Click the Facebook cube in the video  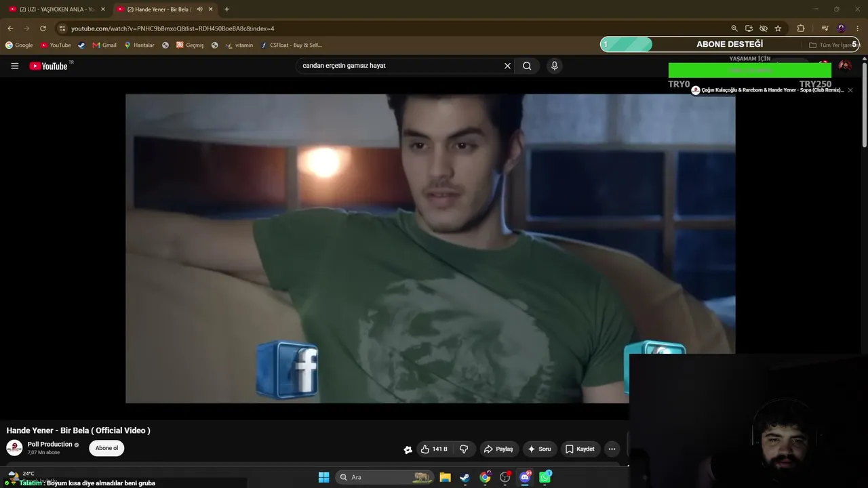tap(287, 369)
